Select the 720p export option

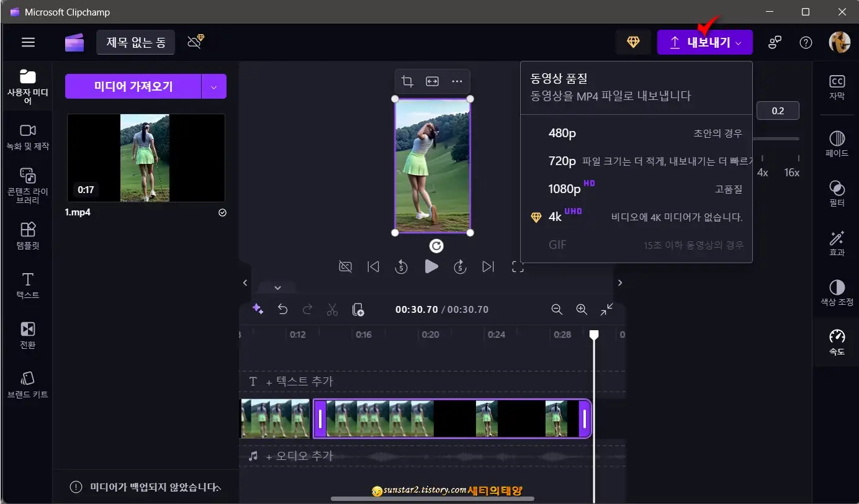point(562,160)
